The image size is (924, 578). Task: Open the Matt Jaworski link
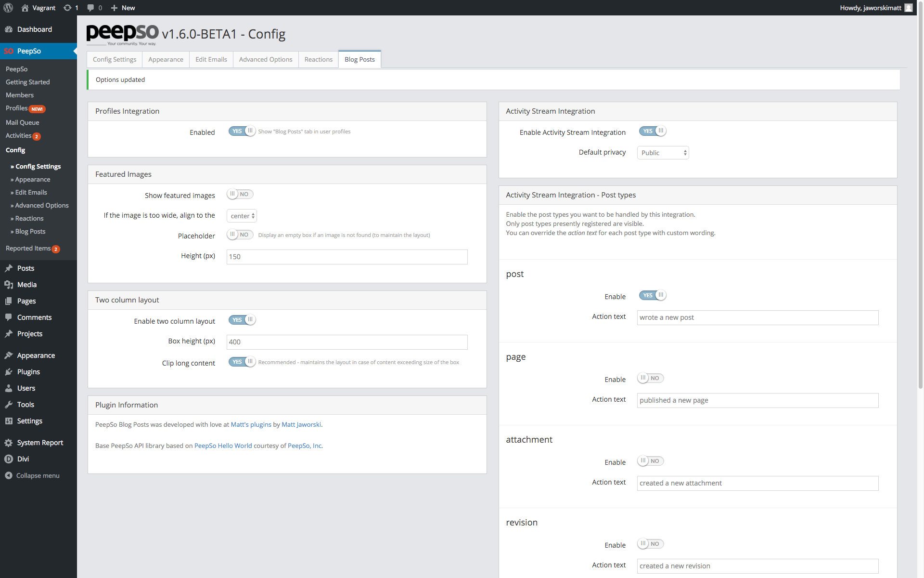click(x=301, y=424)
